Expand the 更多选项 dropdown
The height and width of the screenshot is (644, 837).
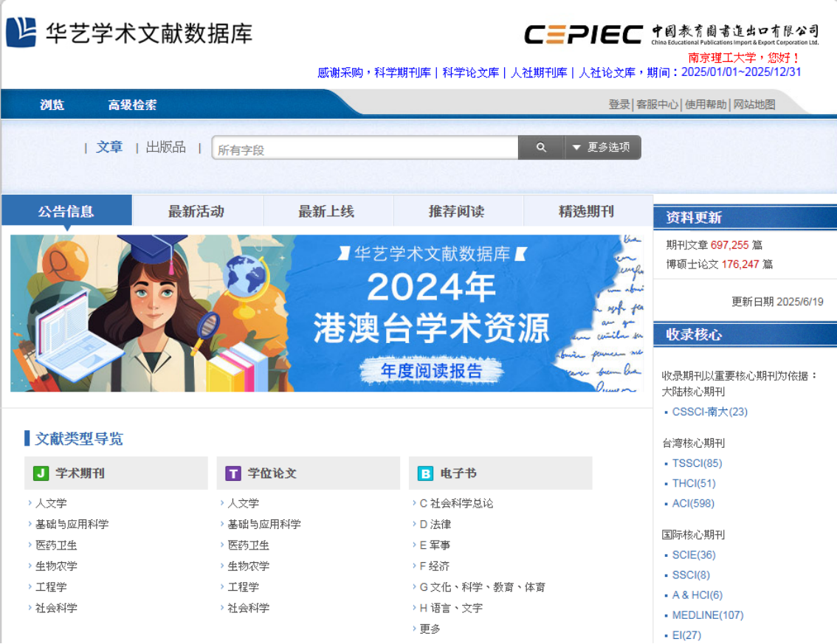(603, 148)
